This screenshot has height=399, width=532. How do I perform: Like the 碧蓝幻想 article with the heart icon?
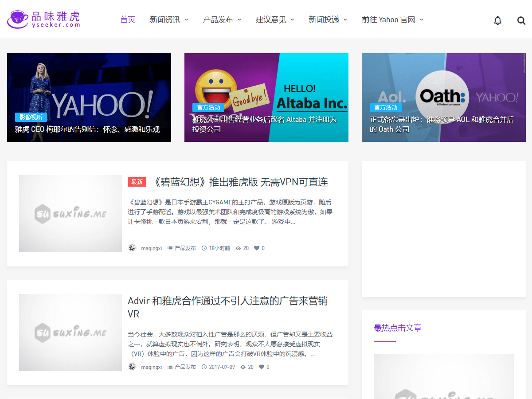pyautogui.click(x=257, y=248)
